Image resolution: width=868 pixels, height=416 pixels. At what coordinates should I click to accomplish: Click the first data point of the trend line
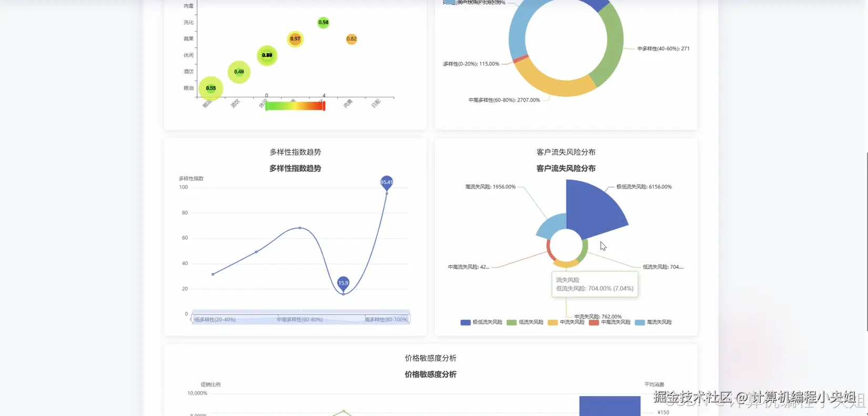[213, 274]
